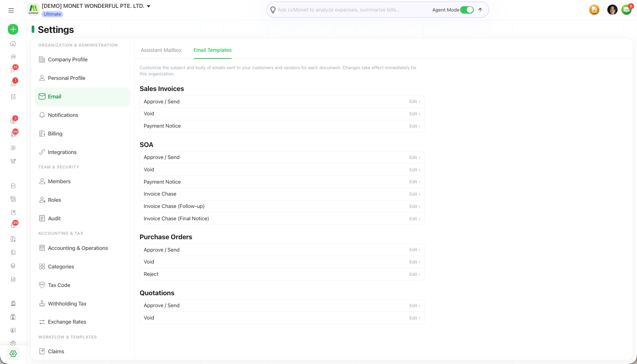Open Members settings page
The width and height of the screenshot is (637, 364).
click(82, 181)
